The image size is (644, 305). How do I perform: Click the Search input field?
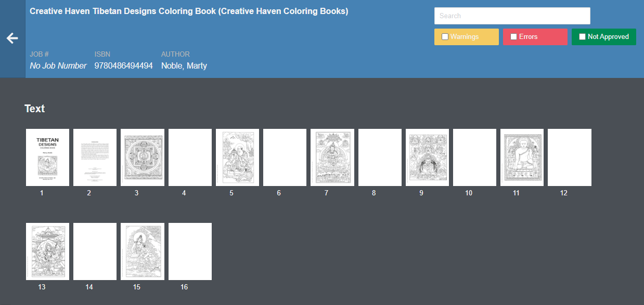coord(512,16)
